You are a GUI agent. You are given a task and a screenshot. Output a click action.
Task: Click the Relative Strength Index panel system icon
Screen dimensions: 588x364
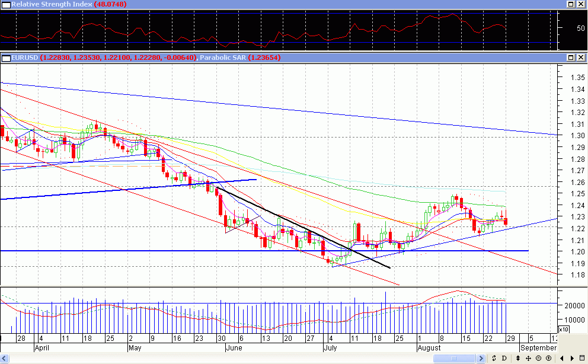point(5,4)
